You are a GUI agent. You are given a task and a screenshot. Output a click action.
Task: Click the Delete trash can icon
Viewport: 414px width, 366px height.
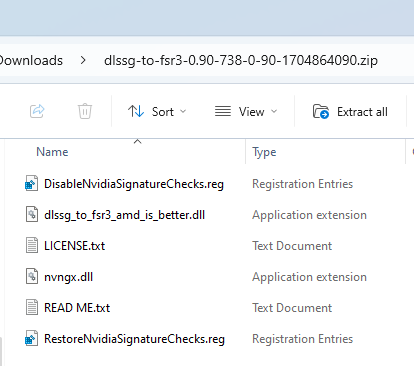pyautogui.click(x=85, y=111)
